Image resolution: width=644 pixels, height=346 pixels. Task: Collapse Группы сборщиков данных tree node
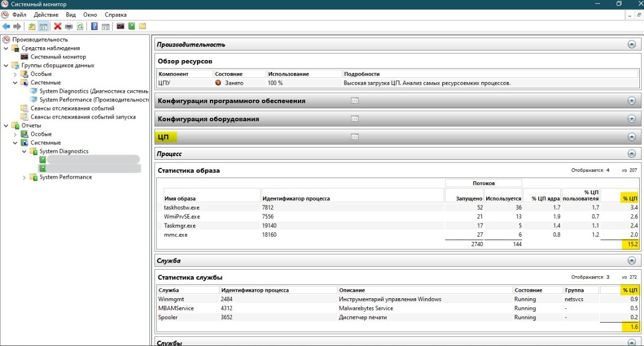click(6, 65)
